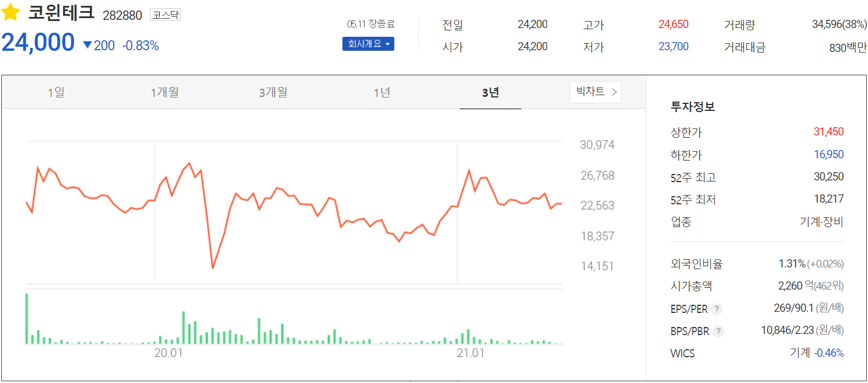Open the 빅차트 link
868x383 pixels.
point(596,92)
